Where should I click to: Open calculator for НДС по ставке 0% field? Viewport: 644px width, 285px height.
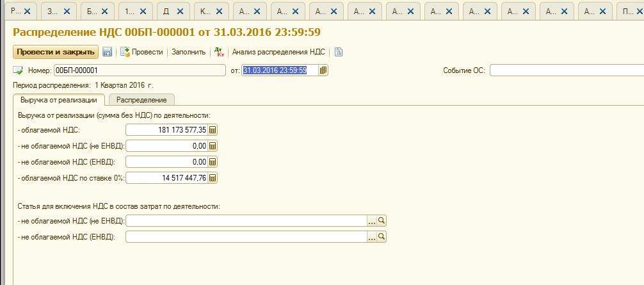[213, 178]
